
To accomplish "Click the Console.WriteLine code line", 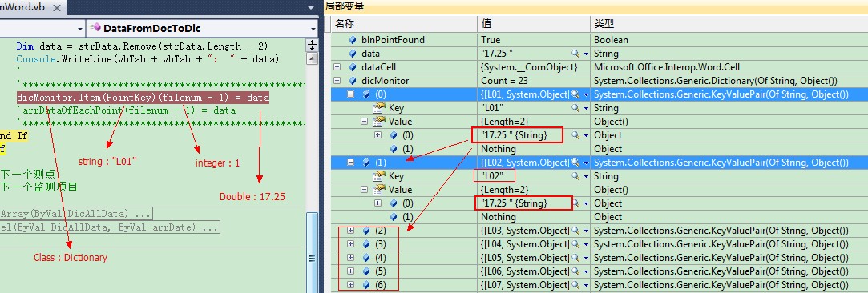I will (147, 59).
